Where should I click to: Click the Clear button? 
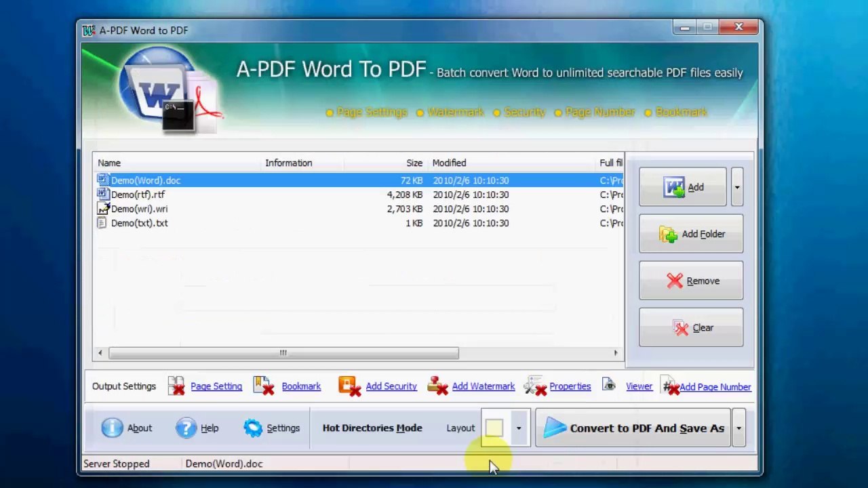(x=691, y=327)
